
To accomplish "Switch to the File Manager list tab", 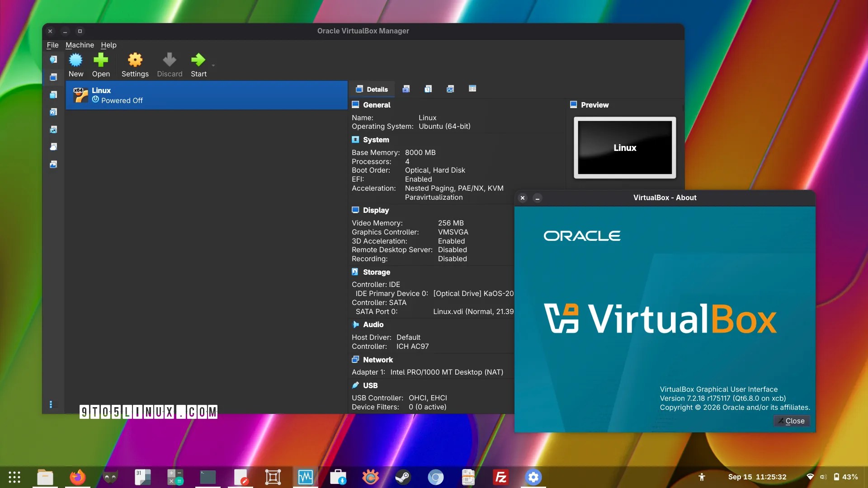I will [472, 89].
